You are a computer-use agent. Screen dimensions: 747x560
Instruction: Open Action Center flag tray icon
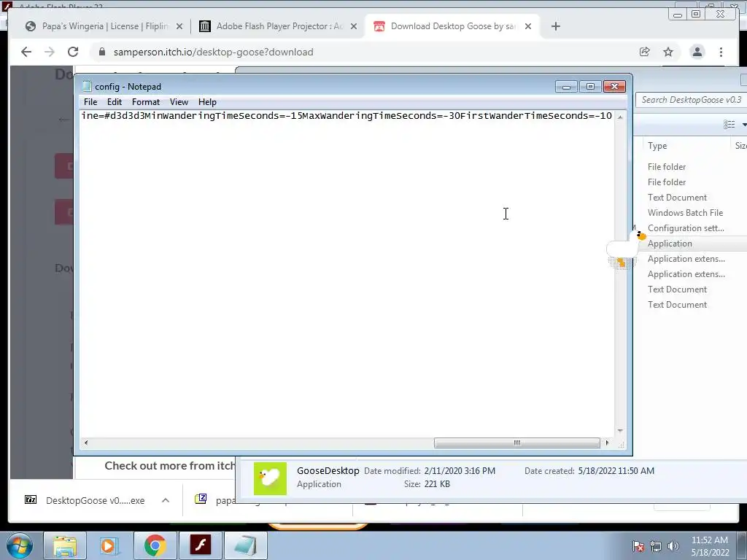pyautogui.click(x=638, y=547)
